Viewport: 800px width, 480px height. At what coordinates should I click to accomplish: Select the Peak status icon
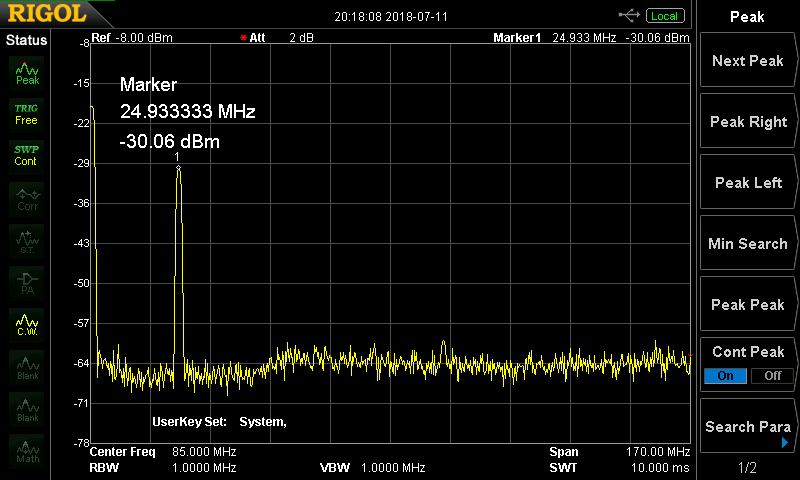click(27, 73)
